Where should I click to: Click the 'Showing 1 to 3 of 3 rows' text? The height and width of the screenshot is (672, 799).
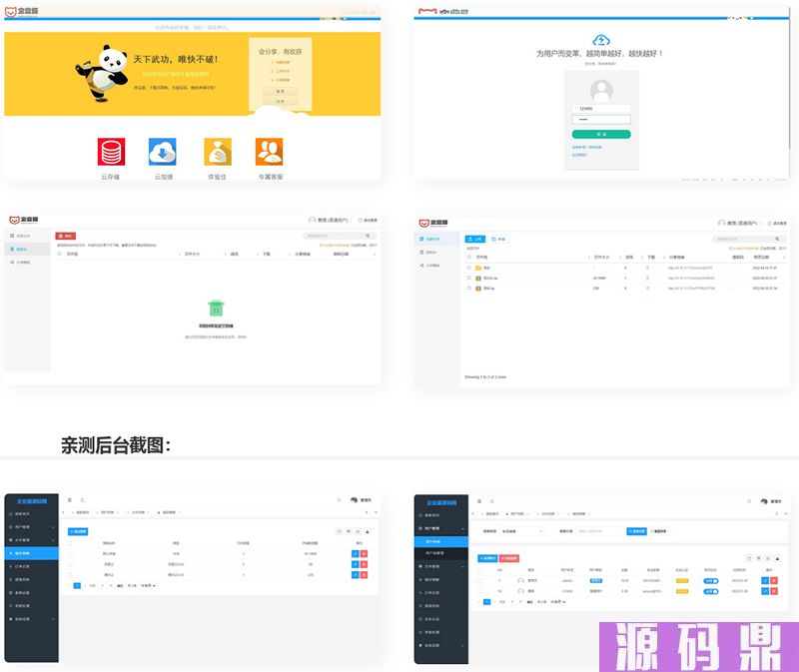tap(485, 377)
